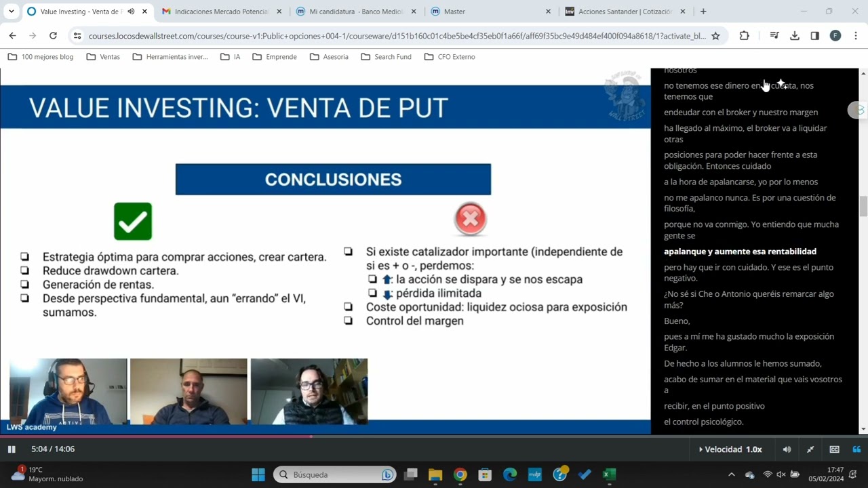Mute the video player volume
The width and height of the screenshot is (868, 488).
[787, 449]
